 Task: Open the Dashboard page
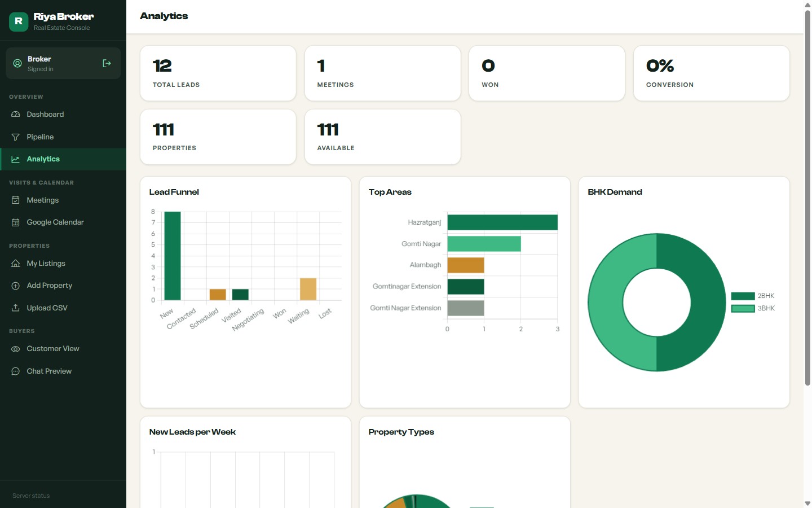click(x=63, y=115)
